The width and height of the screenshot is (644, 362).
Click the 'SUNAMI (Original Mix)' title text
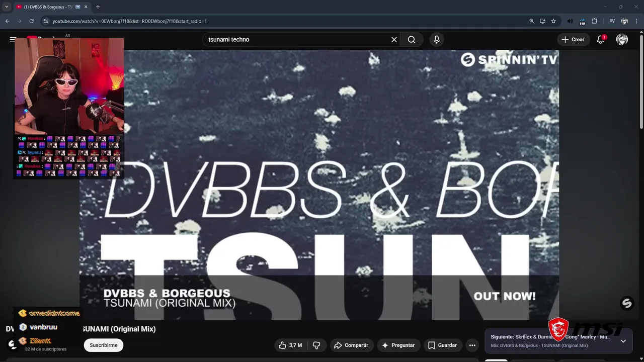click(119, 329)
